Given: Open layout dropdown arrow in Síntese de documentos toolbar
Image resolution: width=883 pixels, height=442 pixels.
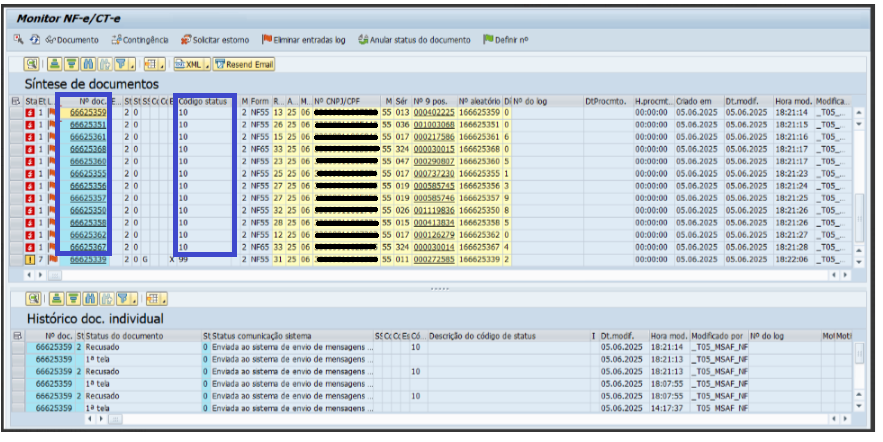Looking at the screenshot, I should pos(162,65).
